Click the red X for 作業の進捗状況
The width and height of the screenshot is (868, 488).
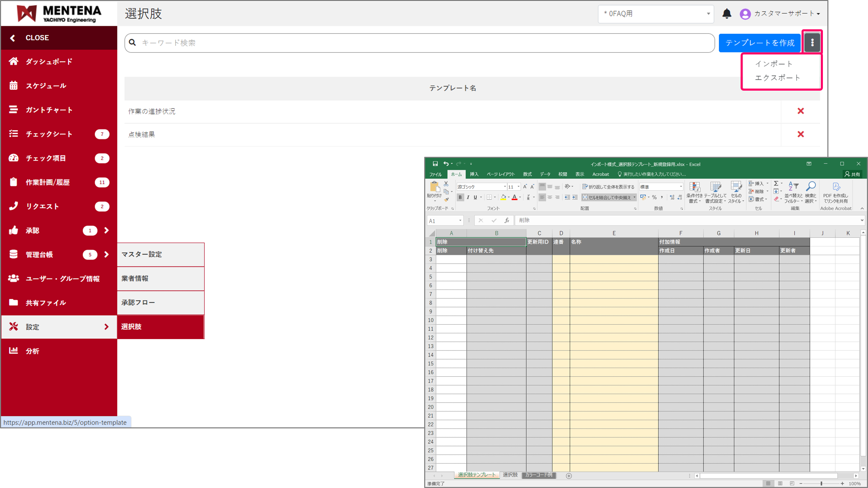(x=801, y=111)
